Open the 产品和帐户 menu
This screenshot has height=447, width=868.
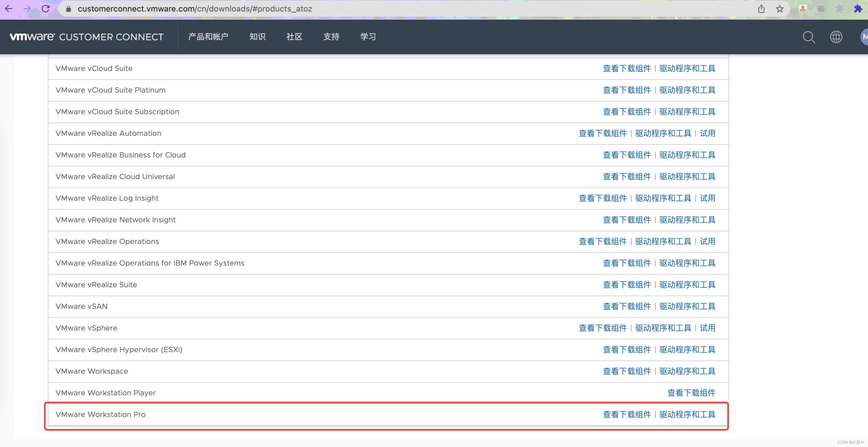pos(208,36)
